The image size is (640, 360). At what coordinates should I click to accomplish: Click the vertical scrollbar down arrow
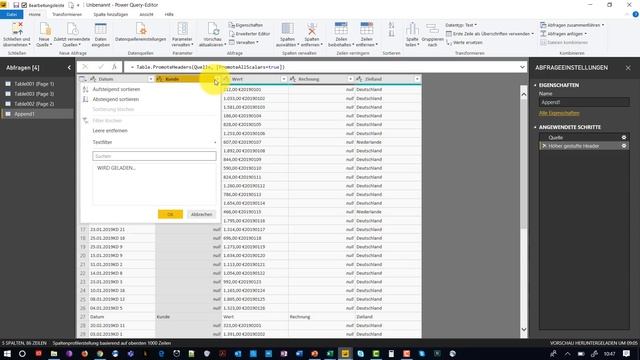tap(524, 330)
